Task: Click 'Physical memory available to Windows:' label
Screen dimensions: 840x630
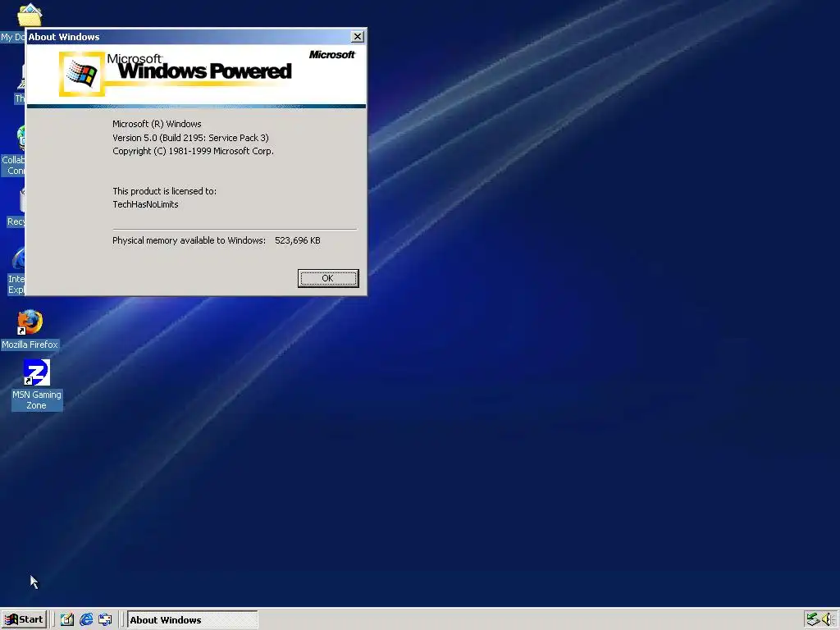Action: [x=189, y=240]
